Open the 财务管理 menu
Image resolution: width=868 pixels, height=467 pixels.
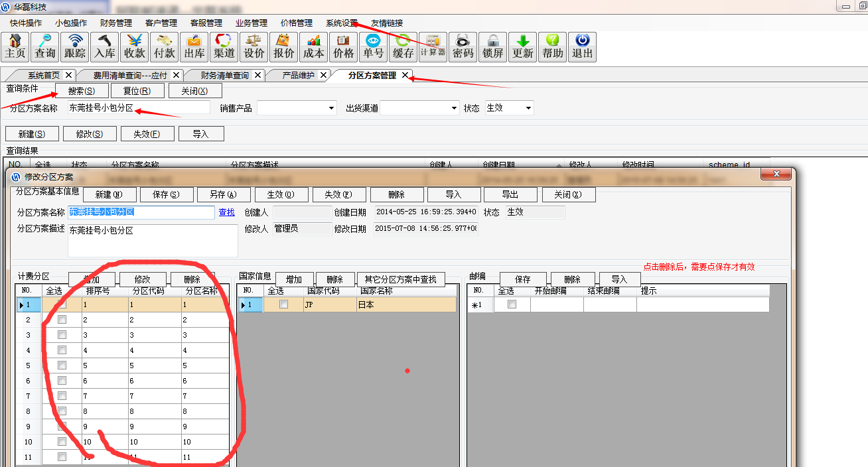click(x=116, y=23)
